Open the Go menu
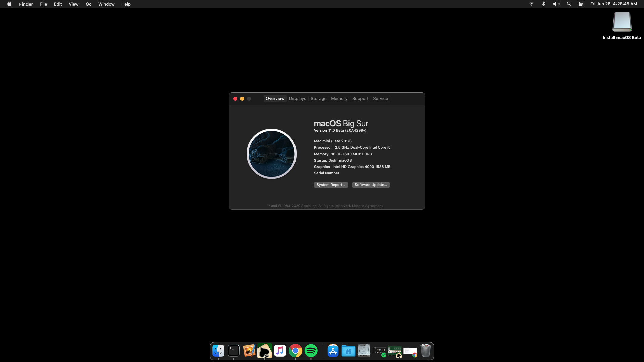This screenshot has width=644, height=362. point(89,4)
